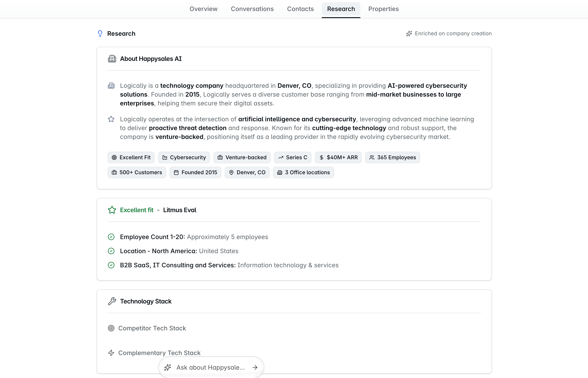Screen dimensions: 588x378
Task: Click the checkmark icon beside Employee Count 1-20
Action: [111, 237]
